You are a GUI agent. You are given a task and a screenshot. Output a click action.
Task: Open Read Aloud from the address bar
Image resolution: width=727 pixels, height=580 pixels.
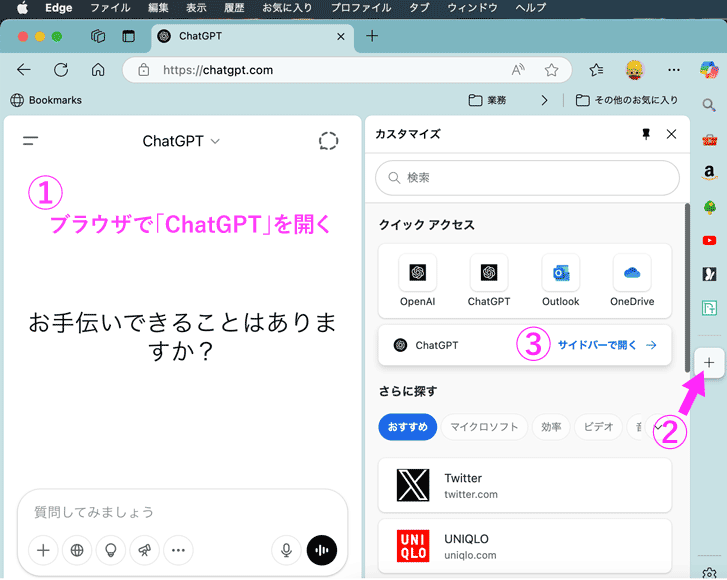[518, 70]
